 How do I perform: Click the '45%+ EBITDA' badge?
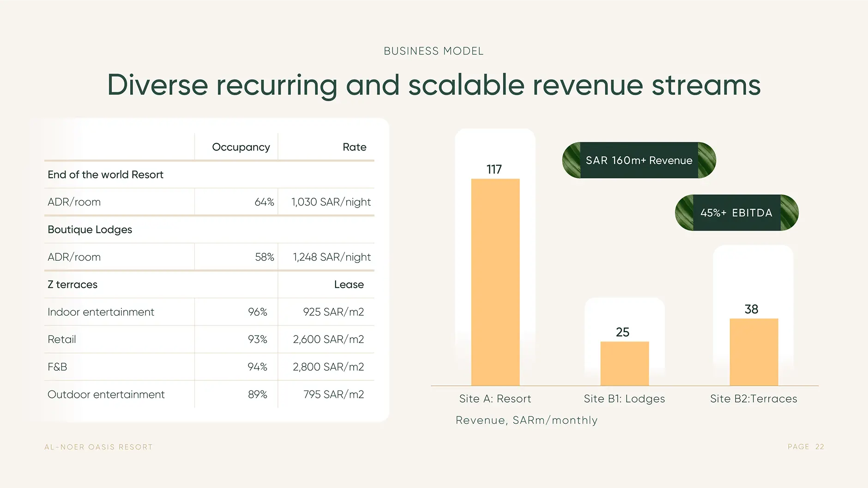click(736, 213)
